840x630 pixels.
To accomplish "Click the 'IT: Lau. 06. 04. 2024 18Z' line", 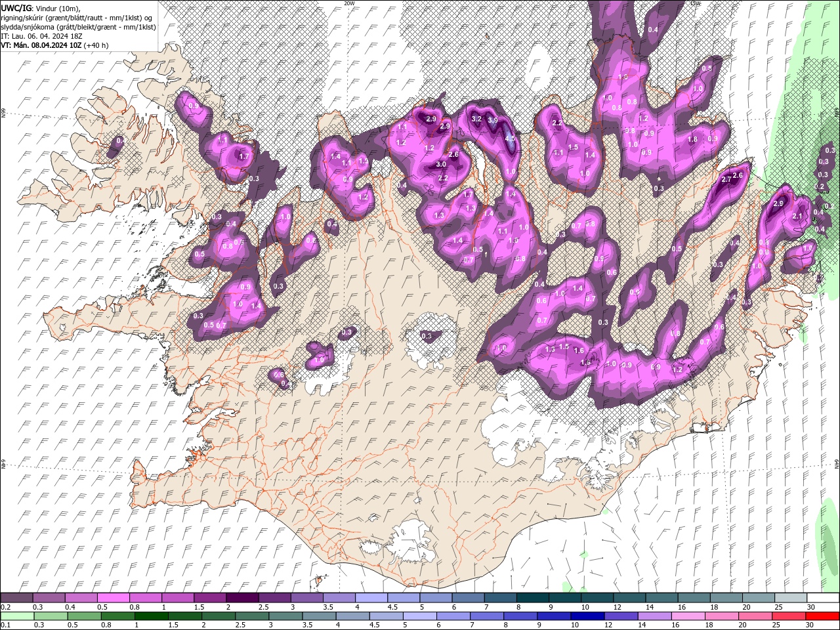I will click(42, 36).
